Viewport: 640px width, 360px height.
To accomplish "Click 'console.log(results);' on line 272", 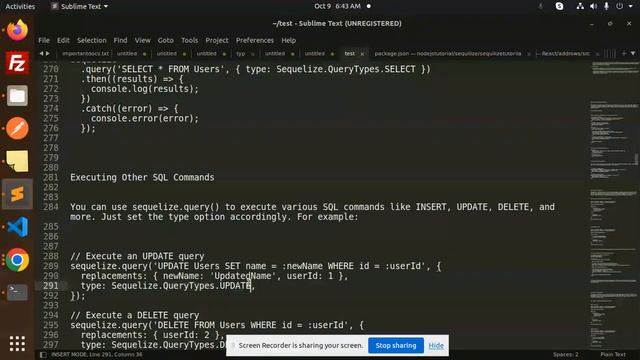I will coord(145,89).
